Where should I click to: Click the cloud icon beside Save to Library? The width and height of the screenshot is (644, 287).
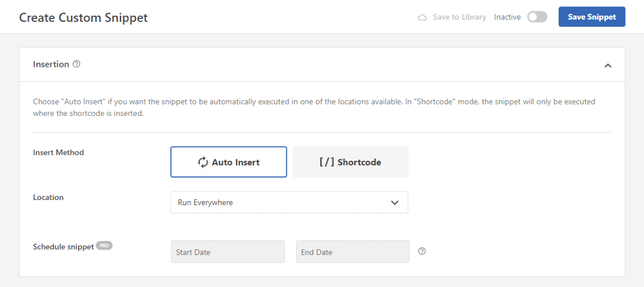[422, 18]
